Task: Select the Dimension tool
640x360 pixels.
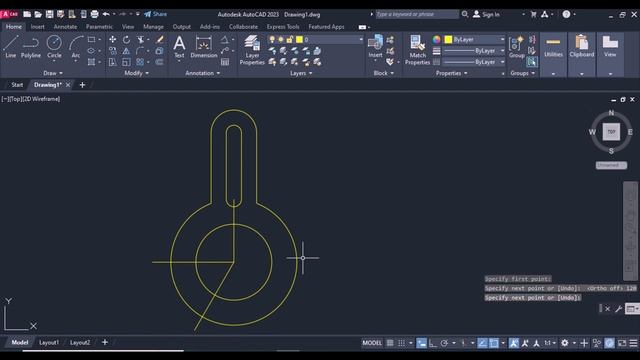Action: pos(204,47)
